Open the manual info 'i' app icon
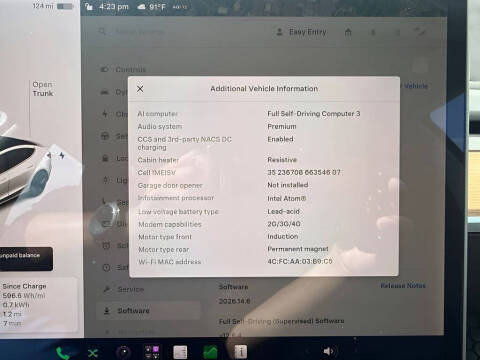480x360 pixels. pyautogui.click(x=241, y=352)
